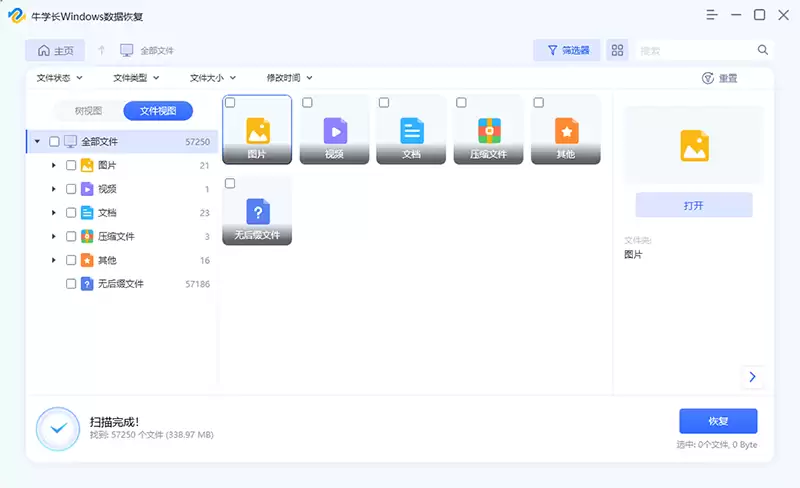Select checkbox on the 图片 tile
The image size is (800, 488).
tap(231, 103)
